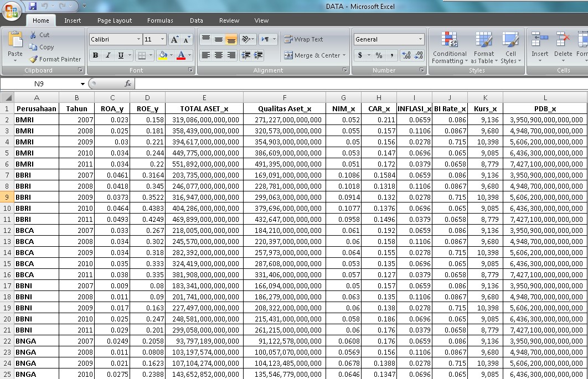
Task: Open the Review ribbon tab
Action: pyautogui.click(x=229, y=20)
